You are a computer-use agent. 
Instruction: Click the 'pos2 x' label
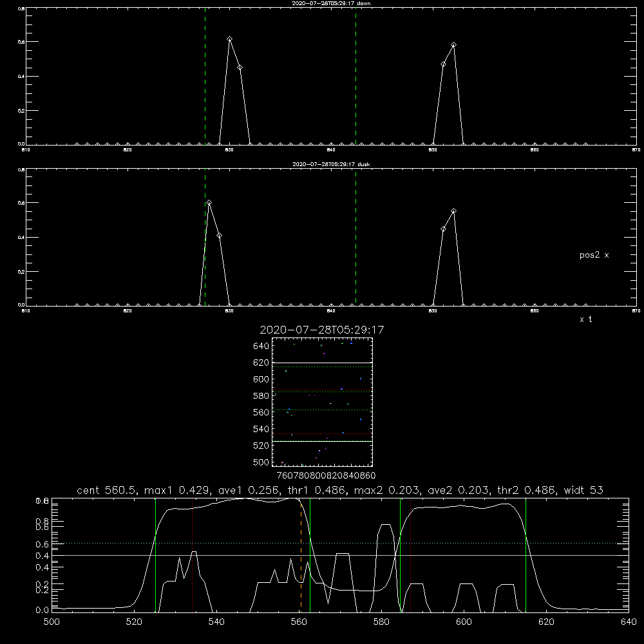coord(594,255)
